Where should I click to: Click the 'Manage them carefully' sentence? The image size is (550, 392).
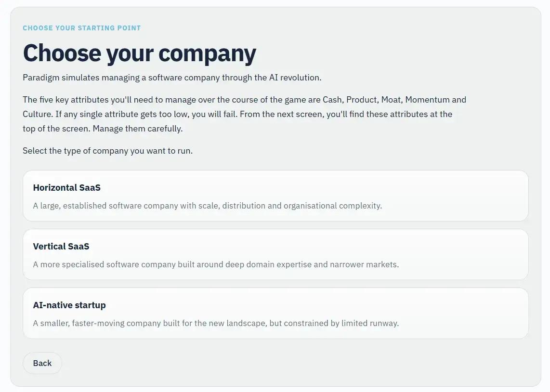[138, 129]
